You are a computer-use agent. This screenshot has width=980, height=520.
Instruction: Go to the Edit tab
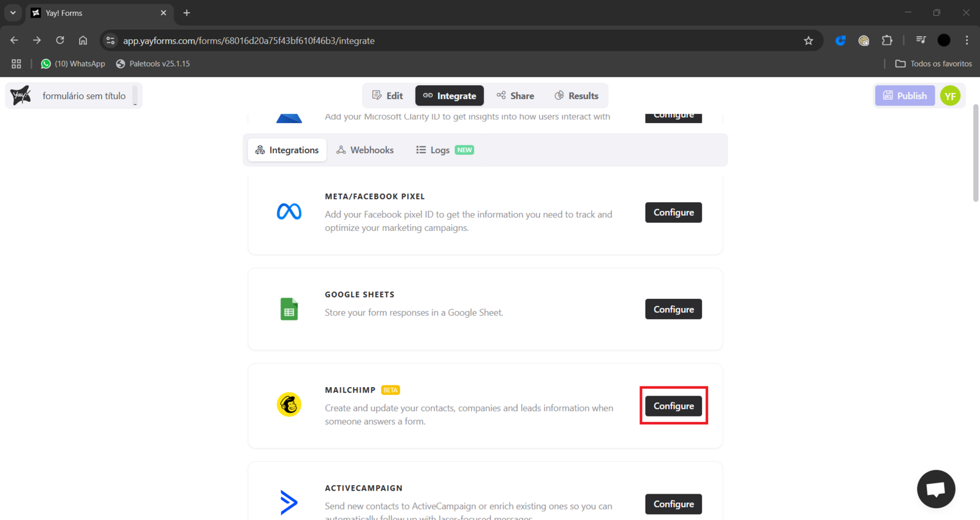click(388, 96)
